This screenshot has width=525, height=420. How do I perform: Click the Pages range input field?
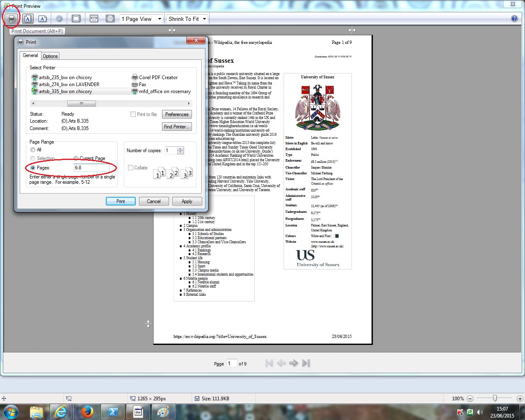click(x=91, y=168)
